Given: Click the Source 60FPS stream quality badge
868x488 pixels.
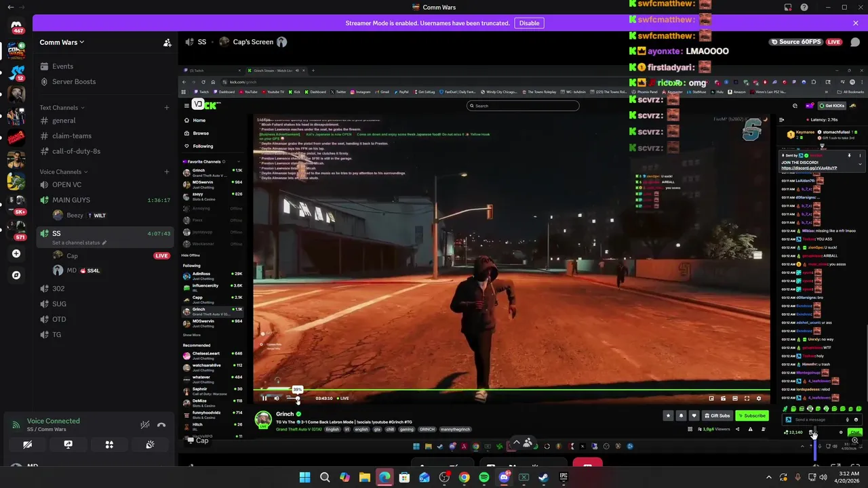Looking at the screenshot, I should tap(797, 42).
